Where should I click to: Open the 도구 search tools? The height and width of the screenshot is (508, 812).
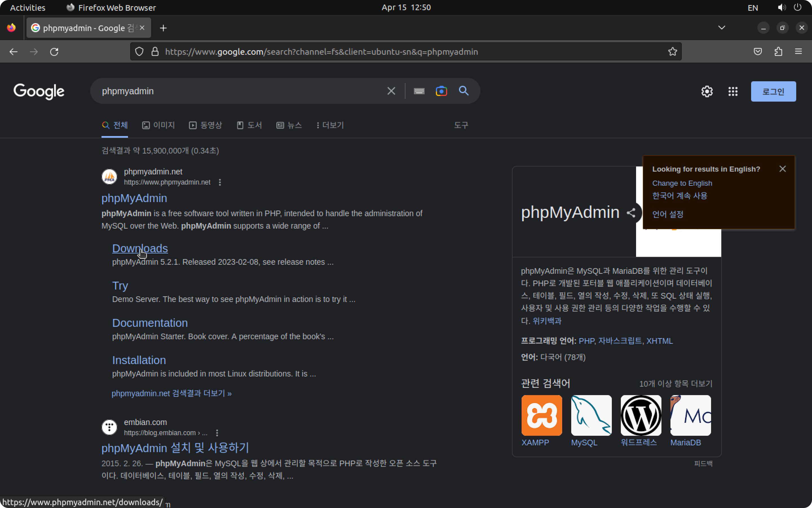(461, 125)
